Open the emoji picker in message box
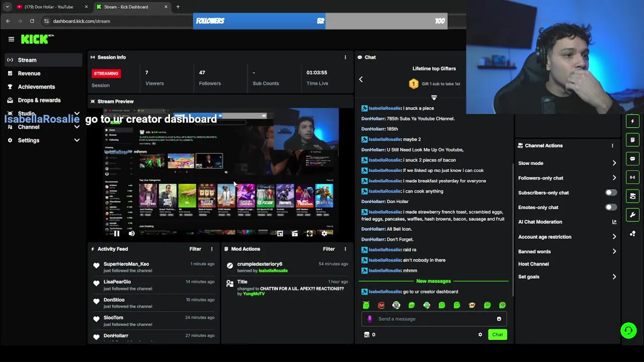The width and height of the screenshot is (644, 362). point(499,319)
